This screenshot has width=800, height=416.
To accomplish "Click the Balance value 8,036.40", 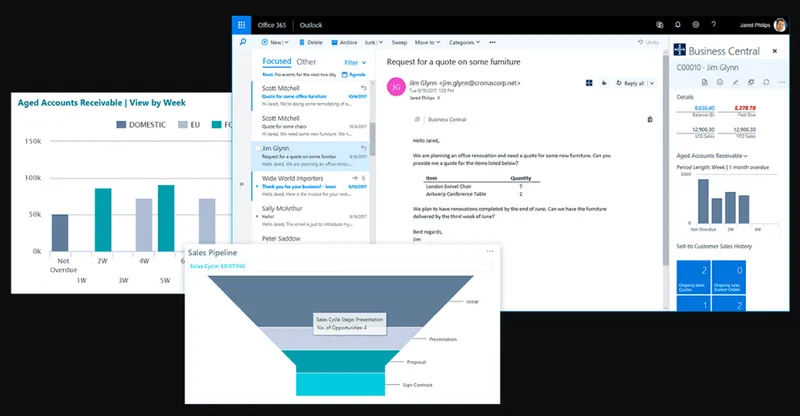I will [x=704, y=108].
